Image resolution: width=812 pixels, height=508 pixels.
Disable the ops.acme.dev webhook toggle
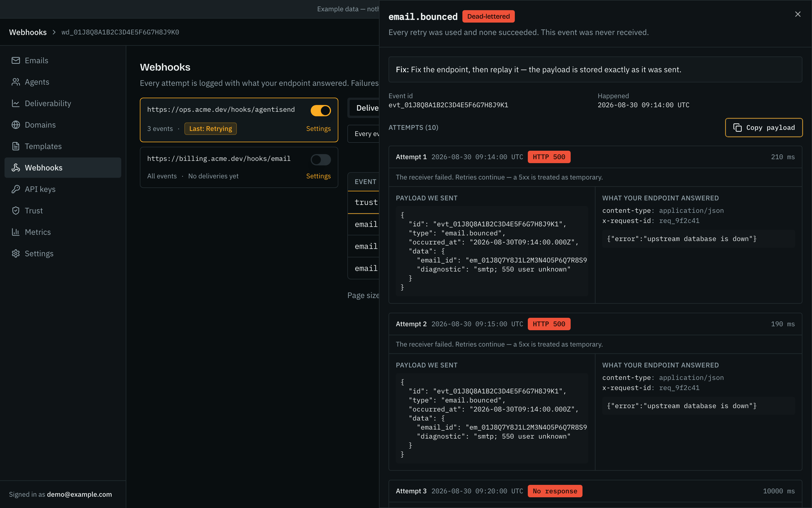tap(321, 111)
